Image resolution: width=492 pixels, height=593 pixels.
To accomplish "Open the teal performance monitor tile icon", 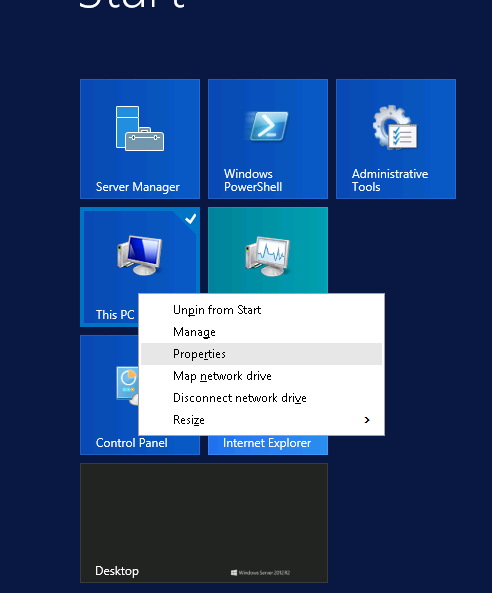I will pyautogui.click(x=267, y=256).
